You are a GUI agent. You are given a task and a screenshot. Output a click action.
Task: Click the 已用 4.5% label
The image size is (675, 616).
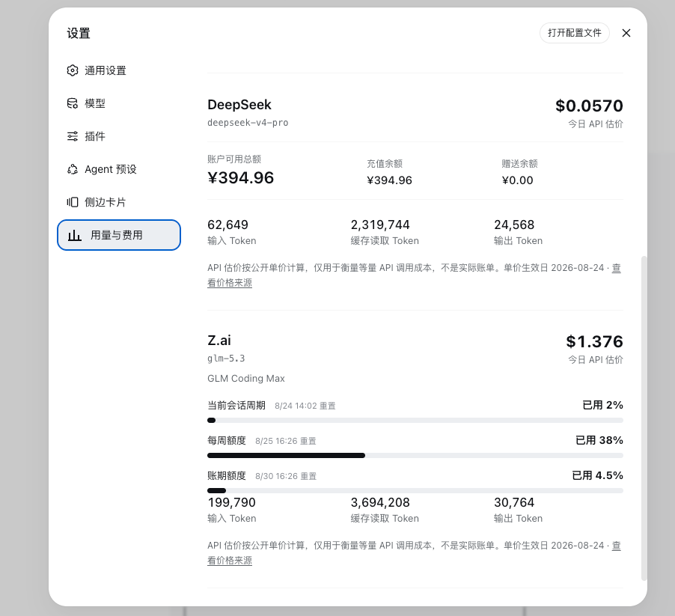pyautogui.click(x=597, y=476)
